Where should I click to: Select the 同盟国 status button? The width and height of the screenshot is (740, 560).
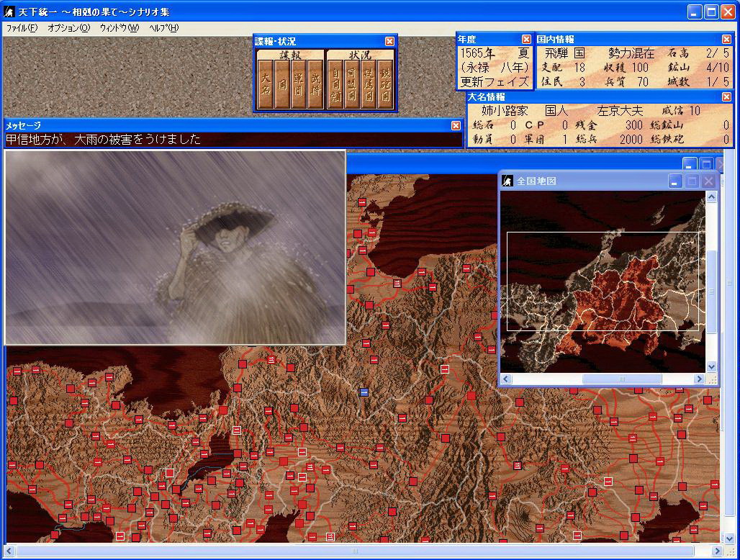click(351, 84)
